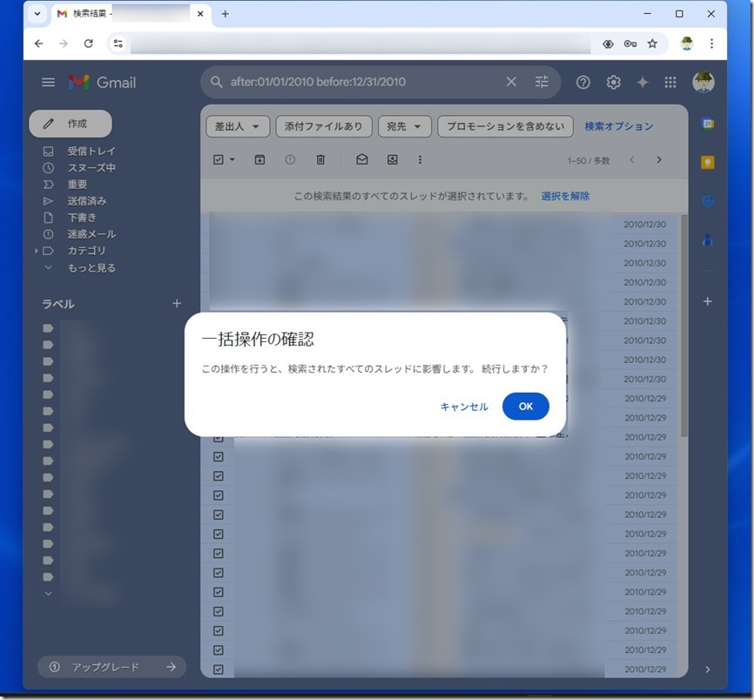Image resolution: width=754 pixels, height=700 pixels.
Task: Open 下書き in the sidebar
Action: [82, 218]
